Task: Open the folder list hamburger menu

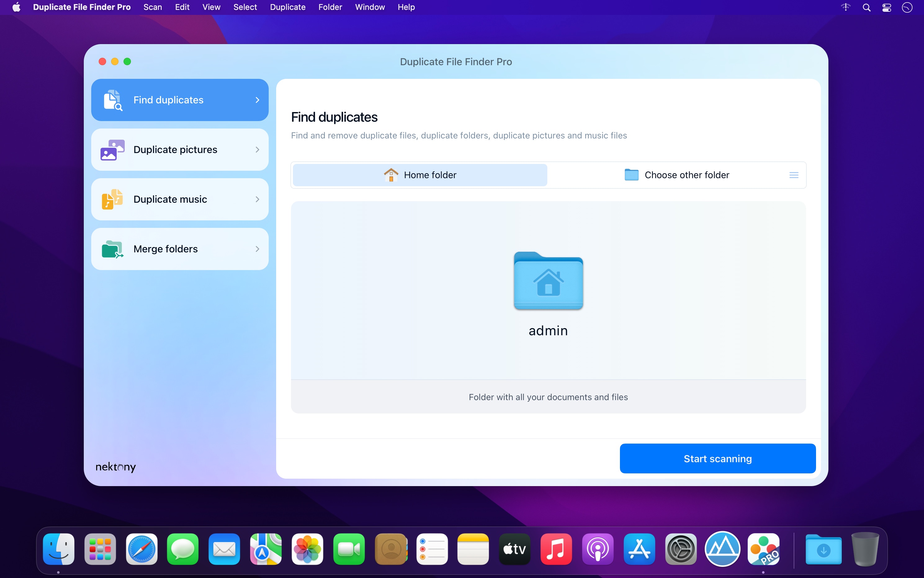Action: pyautogui.click(x=794, y=175)
